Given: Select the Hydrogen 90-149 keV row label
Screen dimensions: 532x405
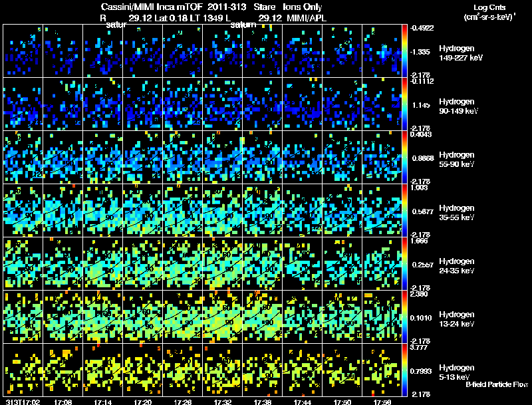Looking at the screenshot, I should click(459, 106).
